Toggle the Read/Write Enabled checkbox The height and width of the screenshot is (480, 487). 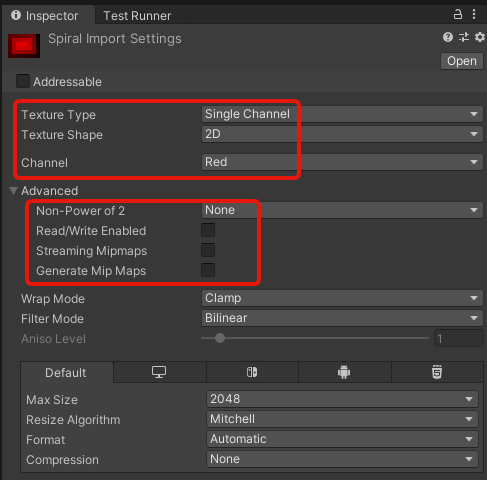pos(208,230)
